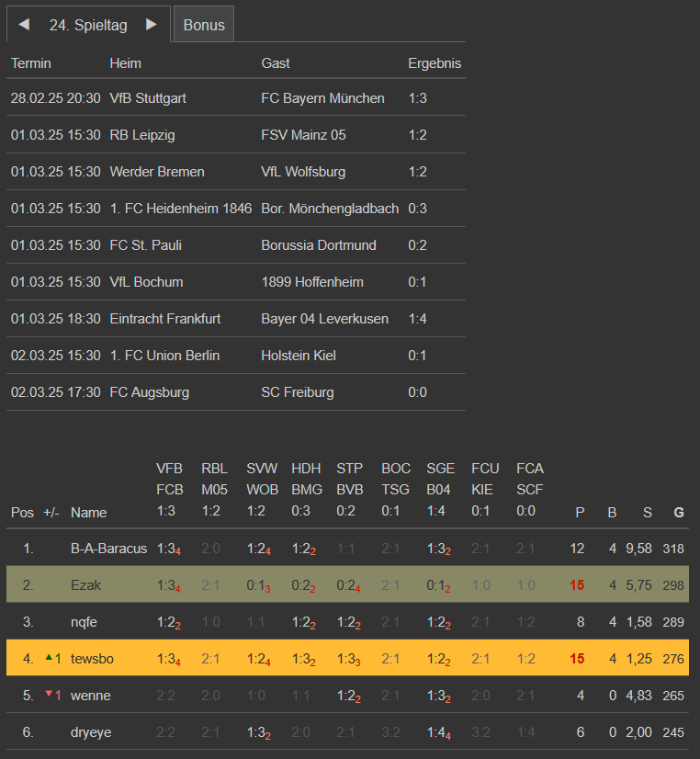Click the green up arrow beside tewsbo
The width and height of the screenshot is (700, 759).
(49, 657)
